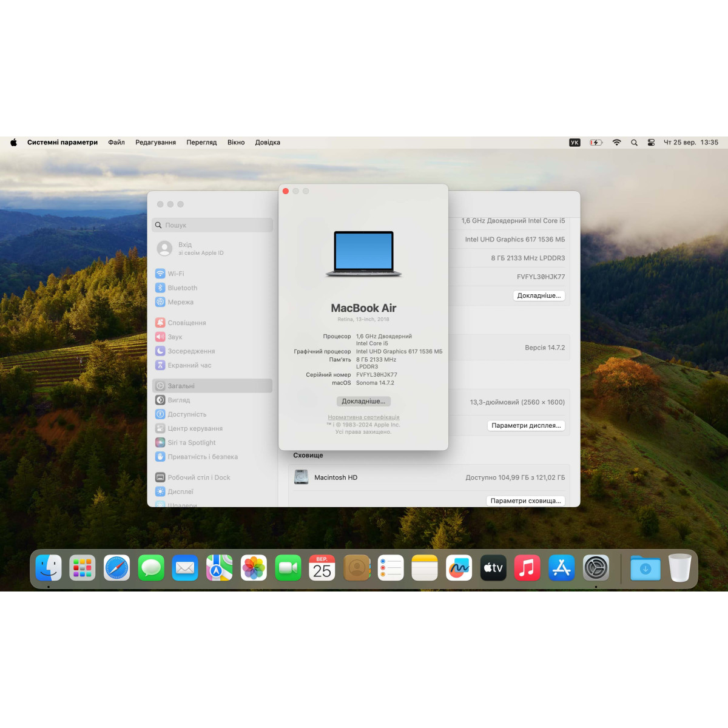The image size is (728, 728).
Task: Open the Редагування menu
Action: (155, 143)
